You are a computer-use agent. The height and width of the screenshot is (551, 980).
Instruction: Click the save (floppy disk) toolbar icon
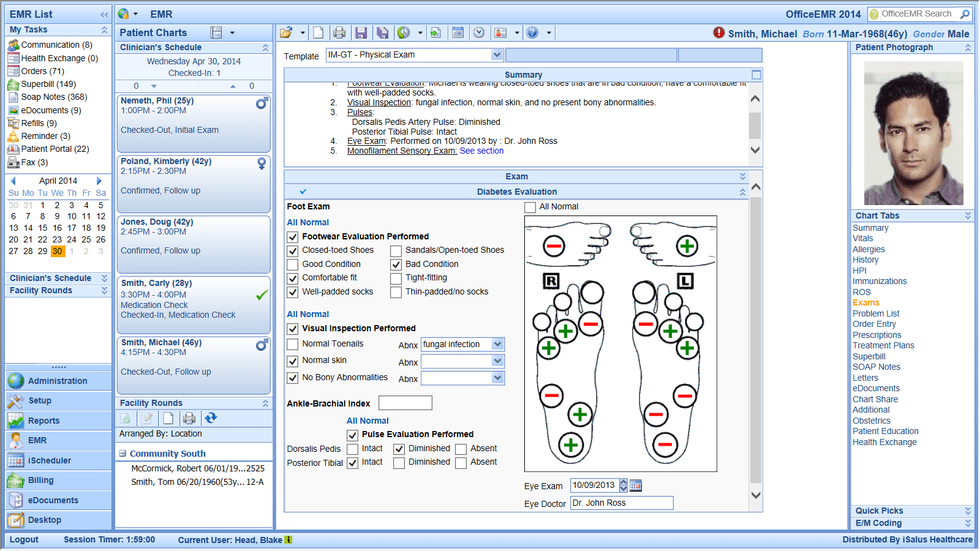coord(361,33)
